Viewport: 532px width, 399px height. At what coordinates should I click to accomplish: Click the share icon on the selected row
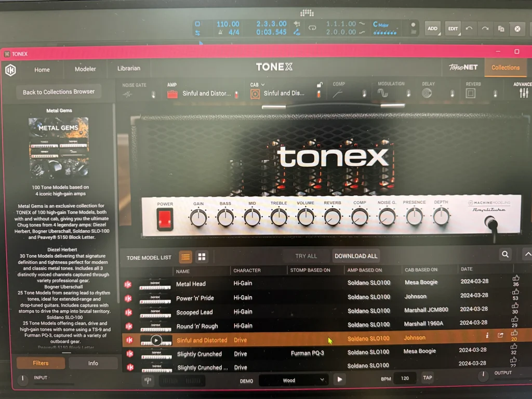click(x=500, y=336)
